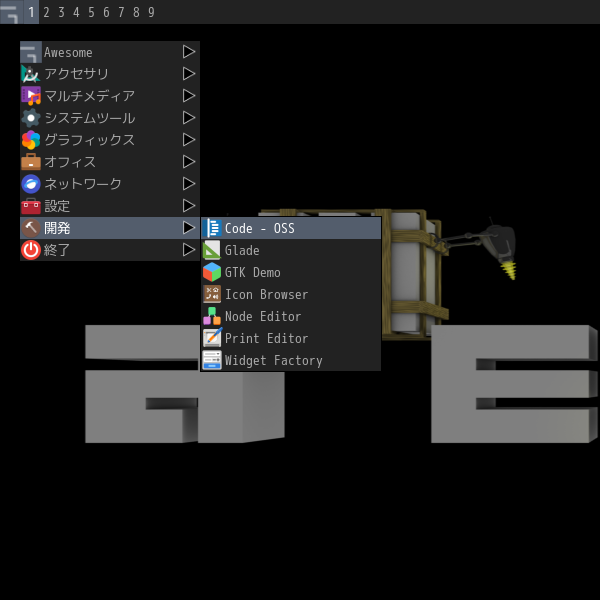
Task: Switch to workspace tag 6
Action: 106,12
